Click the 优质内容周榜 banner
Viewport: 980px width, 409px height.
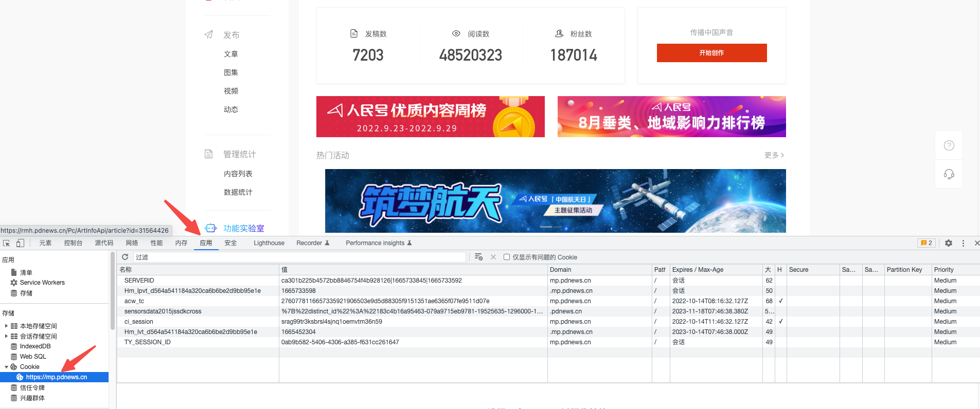(x=431, y=117)
